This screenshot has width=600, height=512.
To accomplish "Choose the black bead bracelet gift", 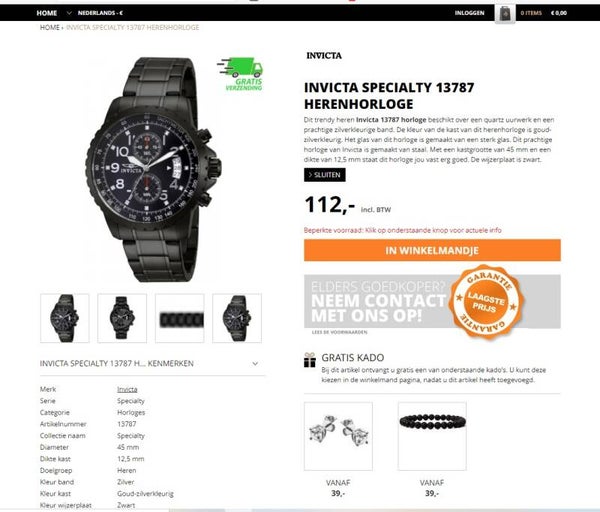I will pyautogui.click(x=432, y=436).
